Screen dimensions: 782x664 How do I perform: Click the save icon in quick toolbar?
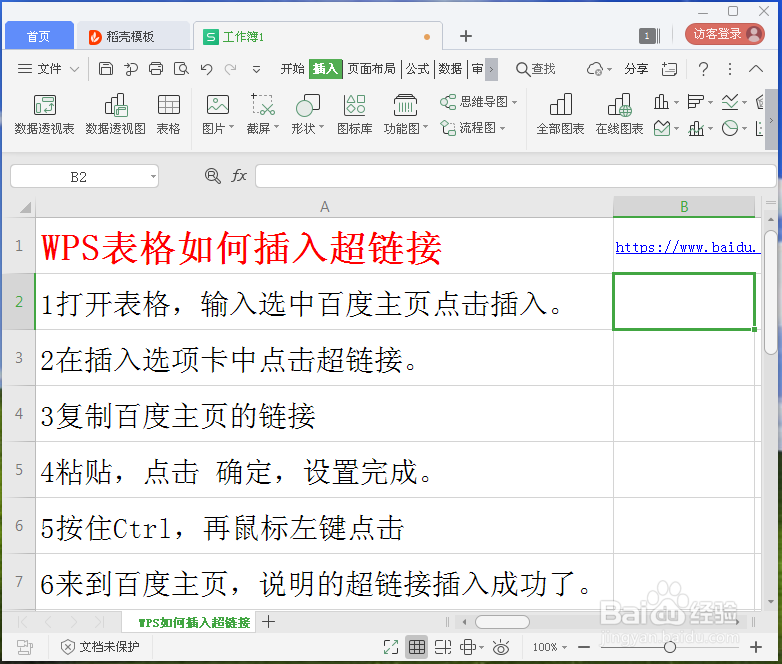point(106,68)
